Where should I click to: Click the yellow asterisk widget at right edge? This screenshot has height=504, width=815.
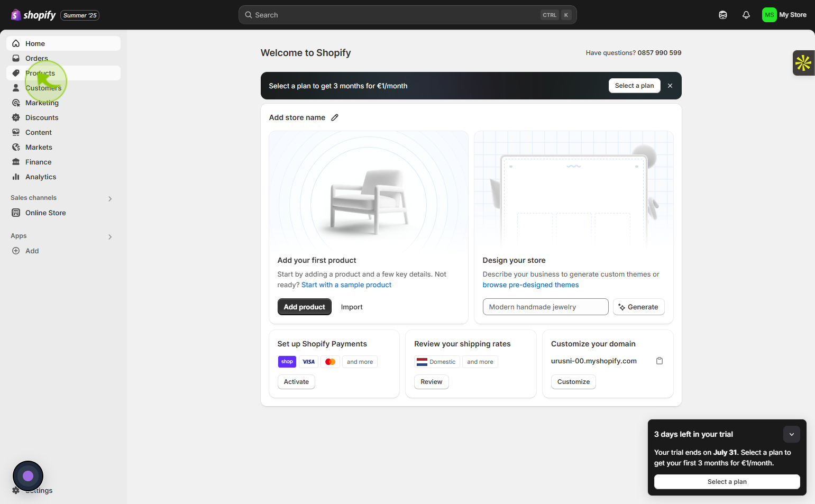click(803, 63)
